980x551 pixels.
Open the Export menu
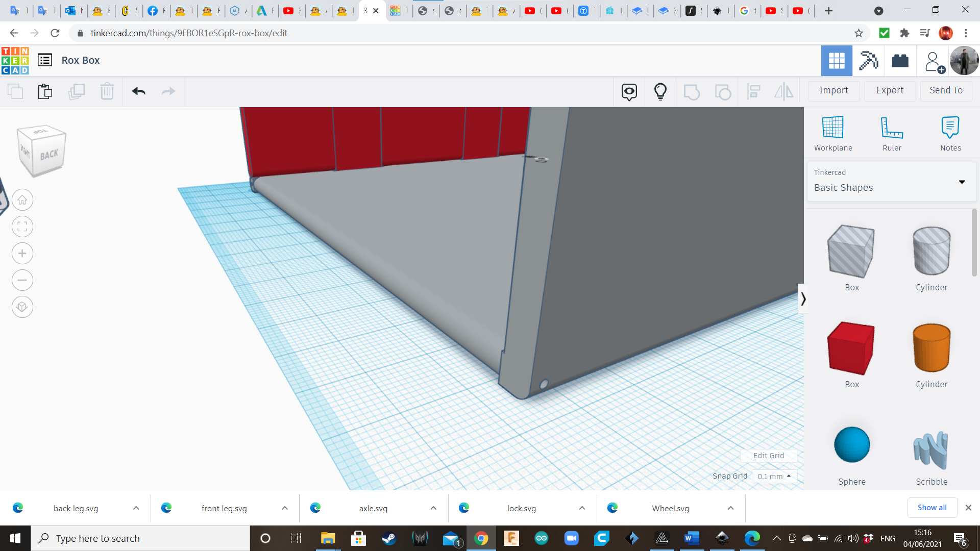890,90
